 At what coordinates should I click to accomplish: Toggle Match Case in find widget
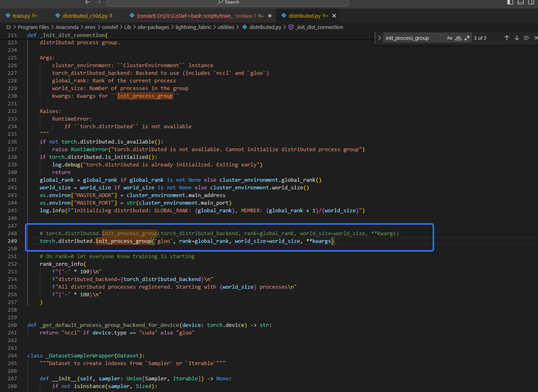pyautogui.click(x=449, y=38)
